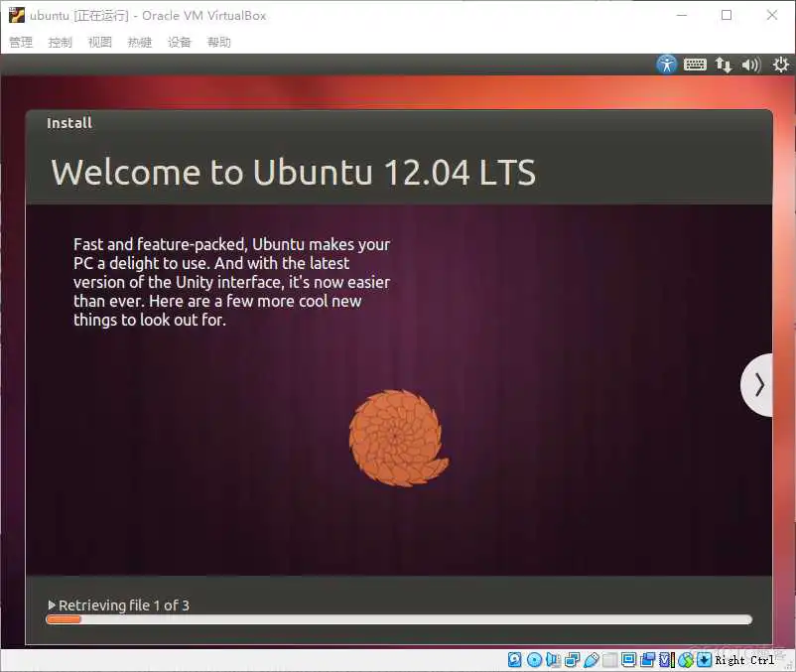Screen dimensions: 796x672
Task: Click the volume icon in Ubuntu's top panel
Action: [x=751, y=65]
